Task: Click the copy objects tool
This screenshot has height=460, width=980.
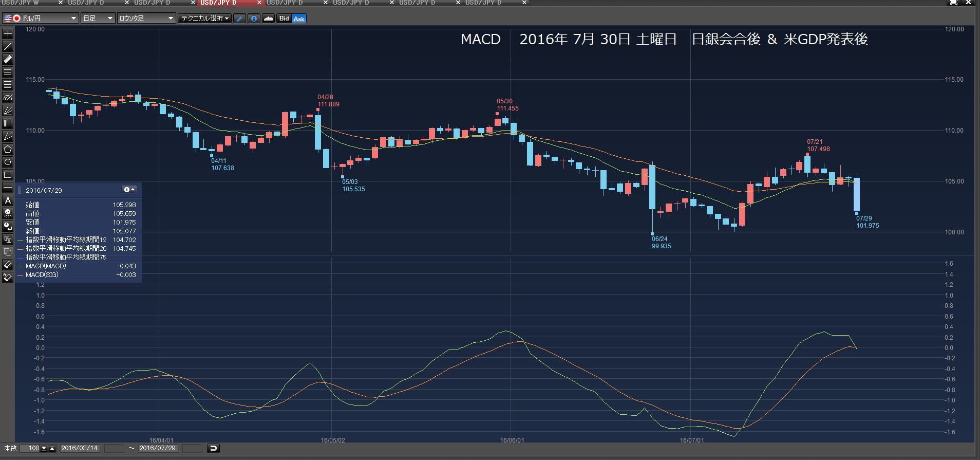Action: click(8, 239)
